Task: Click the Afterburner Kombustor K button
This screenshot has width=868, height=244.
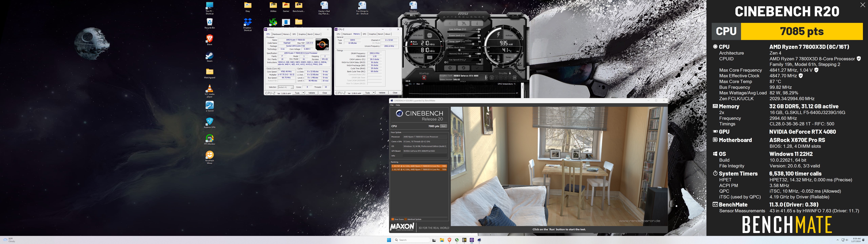Action: [x=450, y=23]
